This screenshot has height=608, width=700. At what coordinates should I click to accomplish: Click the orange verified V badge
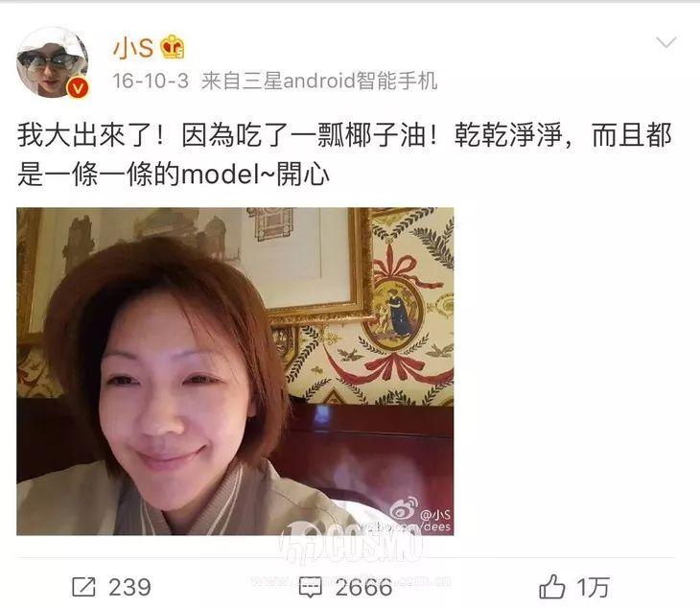pos(78,87)
